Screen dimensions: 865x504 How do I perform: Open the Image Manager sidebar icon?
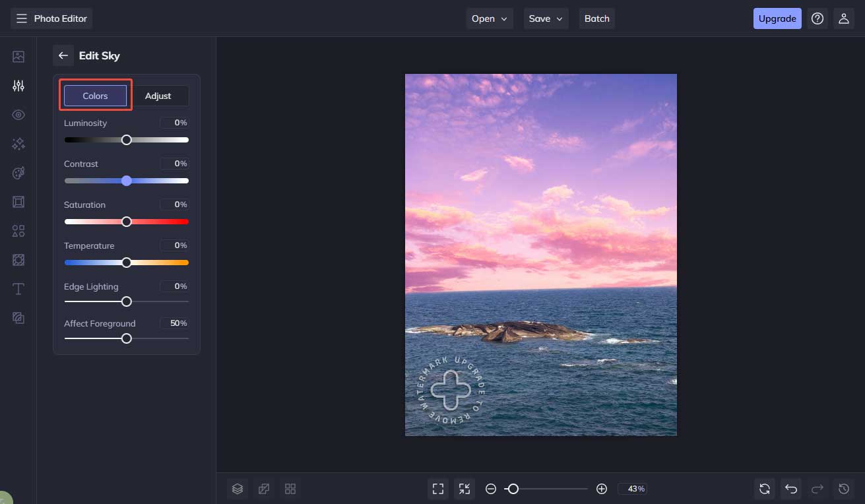click(18, 57)
